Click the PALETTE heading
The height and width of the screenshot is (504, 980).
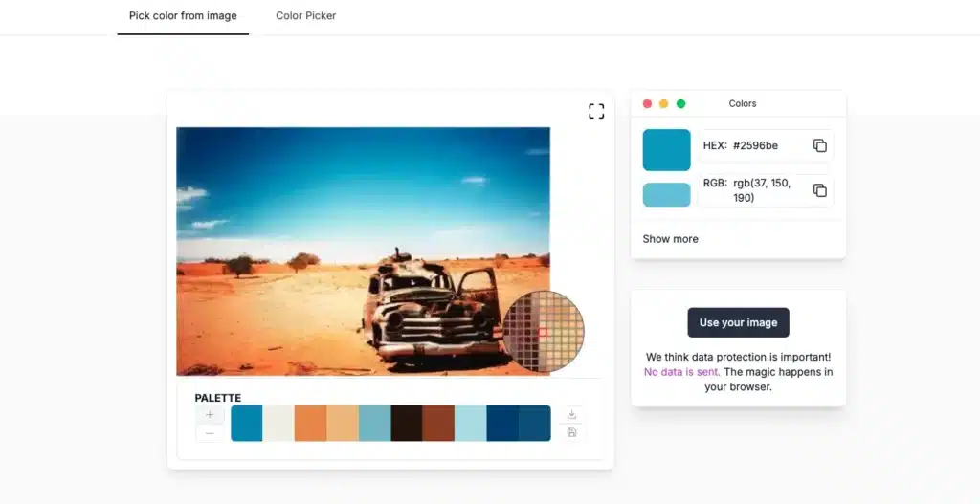pos(217,398)
